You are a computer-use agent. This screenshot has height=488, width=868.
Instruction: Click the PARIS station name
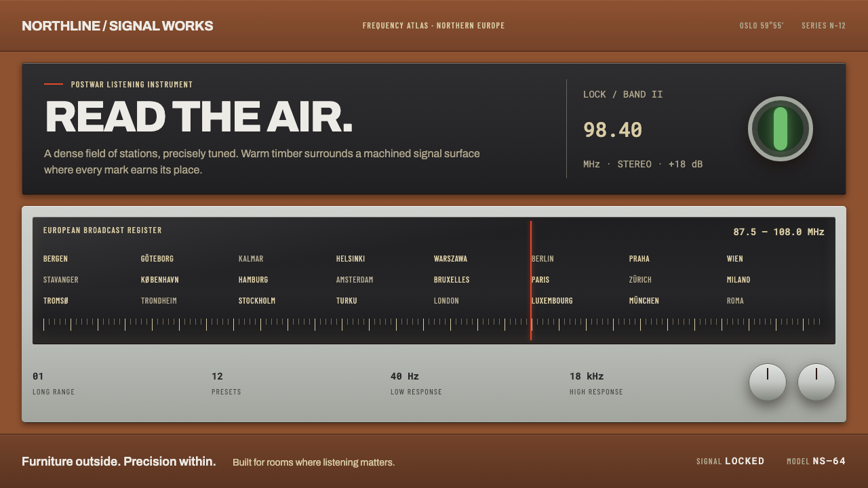540,280
